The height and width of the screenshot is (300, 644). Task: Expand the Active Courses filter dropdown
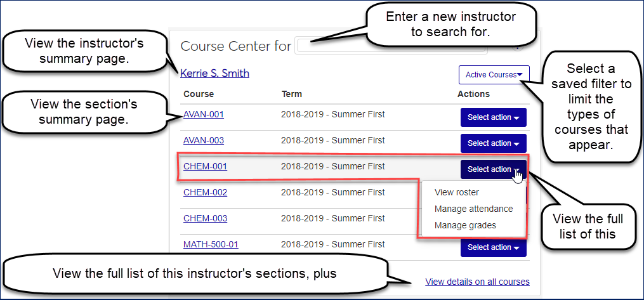[494, 75]
